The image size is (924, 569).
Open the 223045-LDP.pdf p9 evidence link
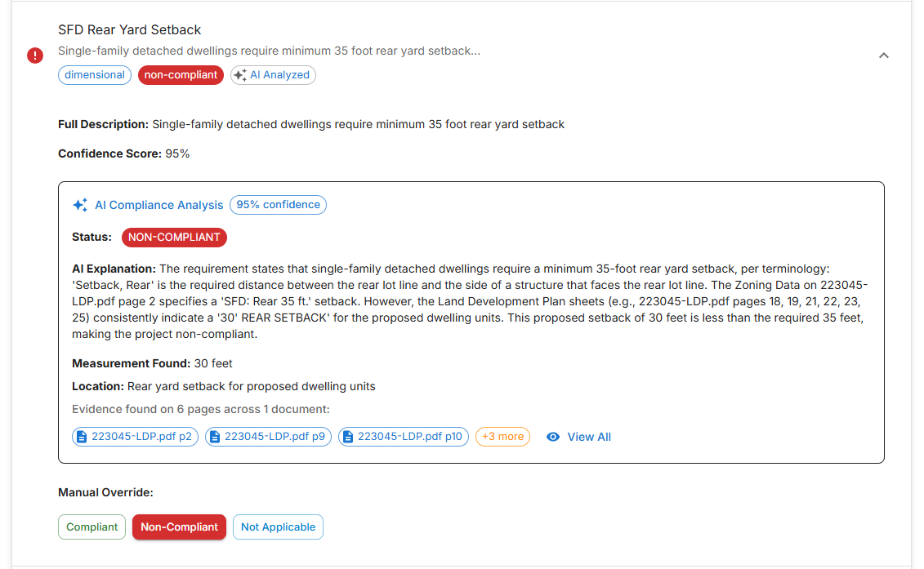[274, 437]
